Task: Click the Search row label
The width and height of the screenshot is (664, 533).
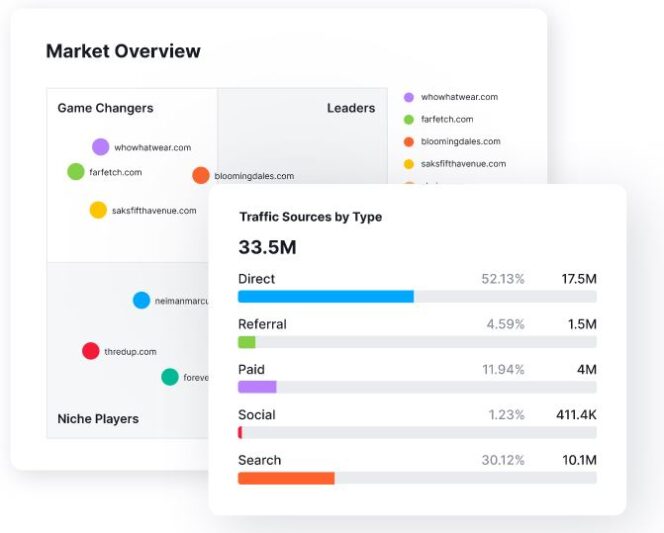Action: click(x=260, y=460)
